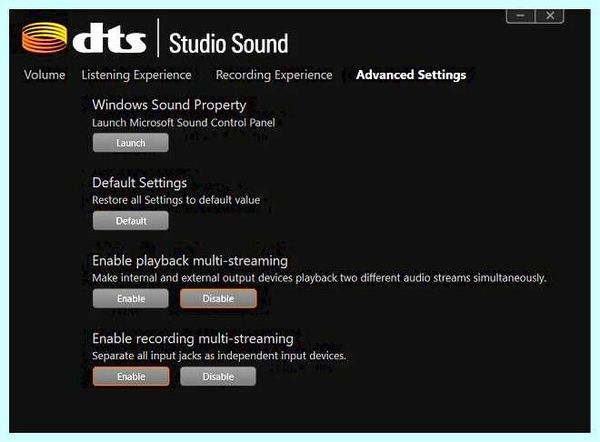The height and width of the screenshot is (442, 600).
Task: Restore settings with the Default button
Action: (x=130, y=221)
